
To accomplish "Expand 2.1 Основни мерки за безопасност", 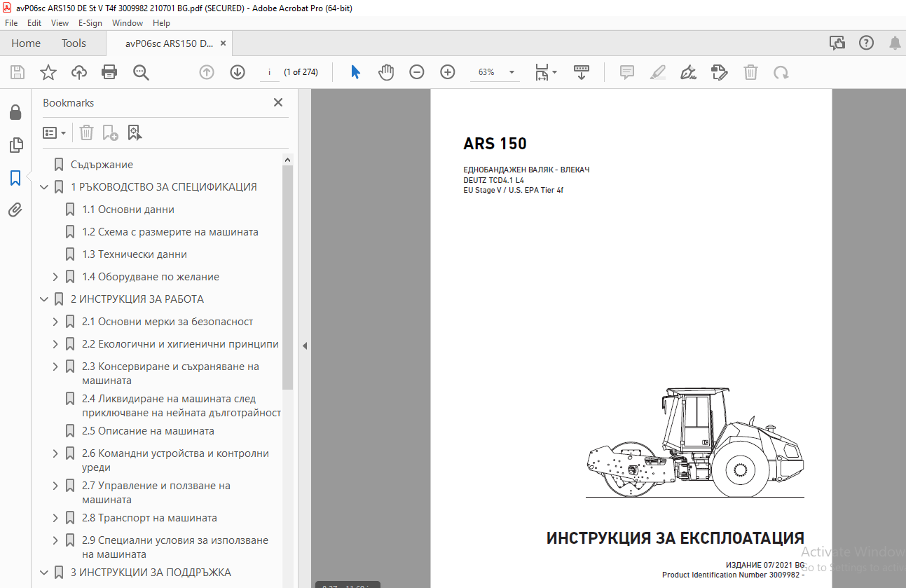I will (55, 322).
